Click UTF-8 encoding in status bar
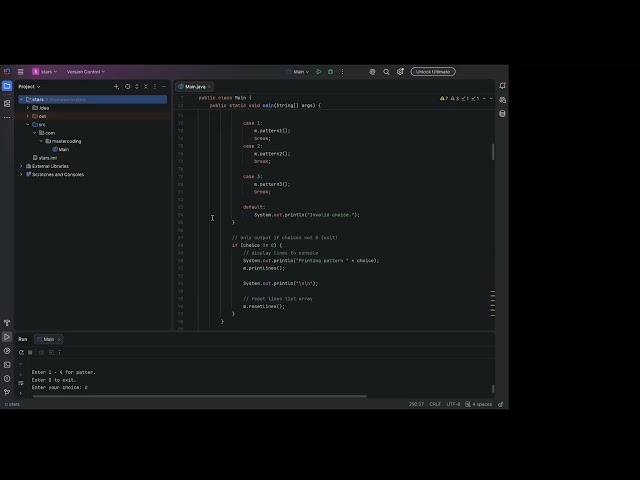Image resolution: width=640 pixels, height=480 pixels. pos(453,404)
